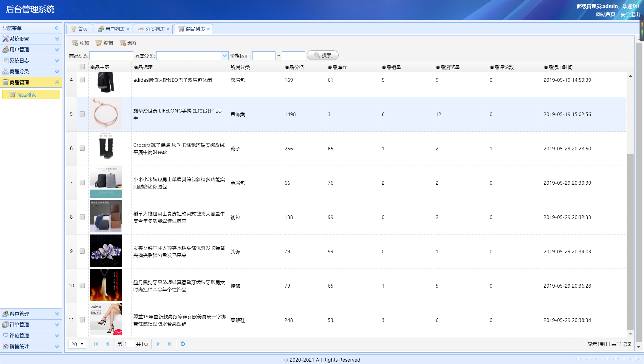Viewport: 644px width, 364px height.
Task: Open the 所属分类 category dropdown
Action: 225,56
